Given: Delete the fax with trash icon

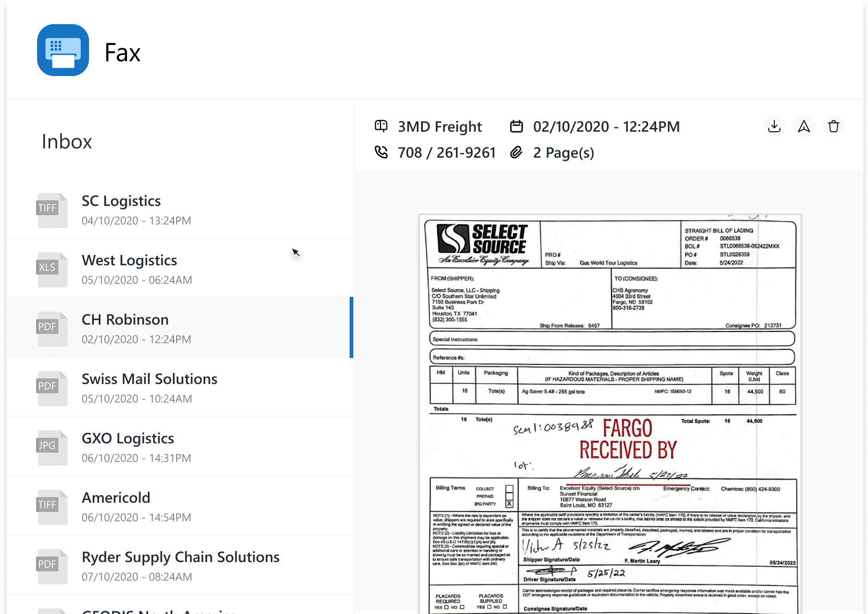Looking at the screenshot, I should (x=834, y=126).
